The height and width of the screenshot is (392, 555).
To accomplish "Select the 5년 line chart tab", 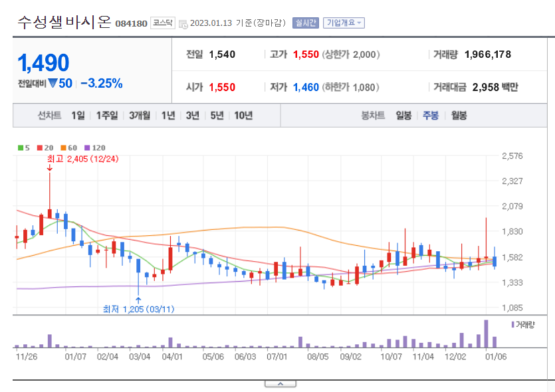I will tap(217, 116).
